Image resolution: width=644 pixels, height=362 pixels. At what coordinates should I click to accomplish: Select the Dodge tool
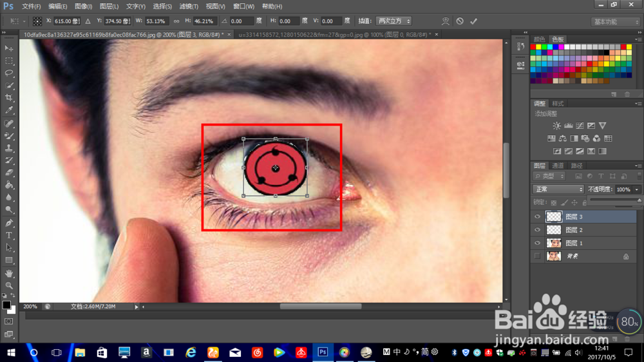[x=9, y=209]
